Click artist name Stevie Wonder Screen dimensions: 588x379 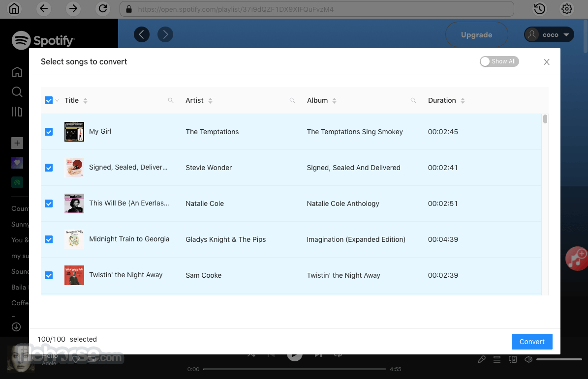(x=209, y=168)
